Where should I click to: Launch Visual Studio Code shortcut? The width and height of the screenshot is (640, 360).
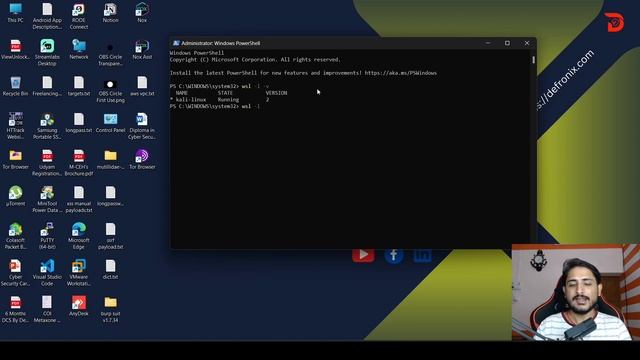(x=47, y=273)
